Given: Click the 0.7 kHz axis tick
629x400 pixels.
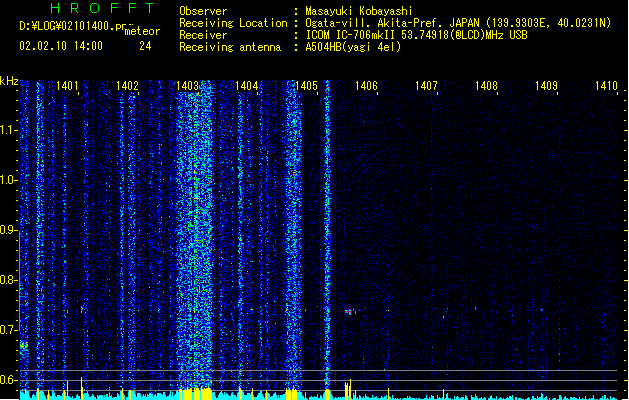Looking at the screenshot, I should click(8, 330).
